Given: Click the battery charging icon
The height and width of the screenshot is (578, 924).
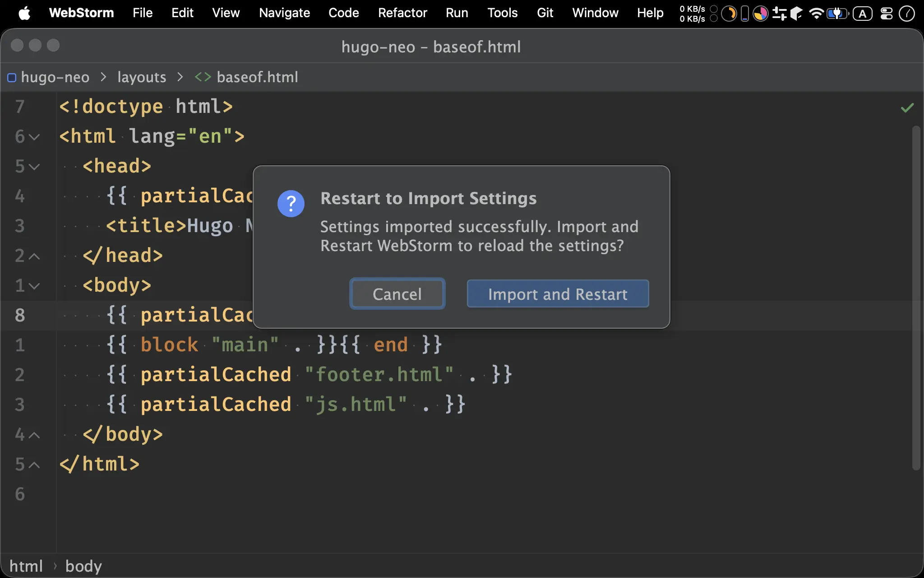Looking at the screenshot, I should (x=837, y=14).
